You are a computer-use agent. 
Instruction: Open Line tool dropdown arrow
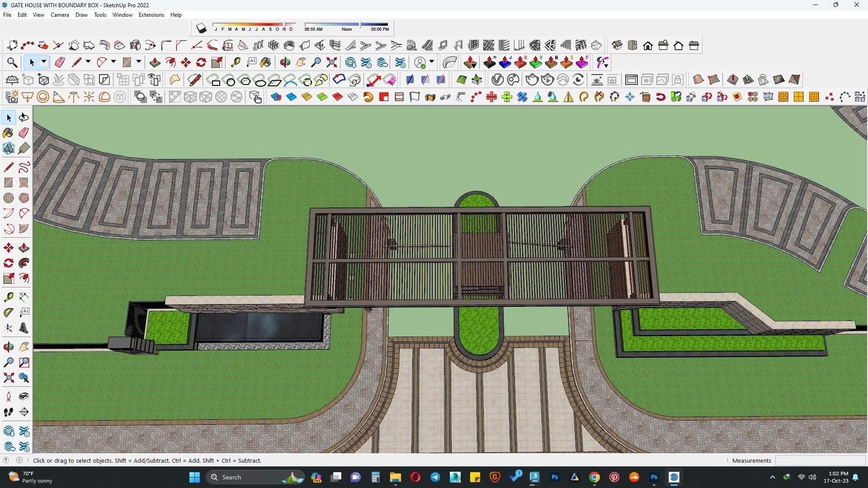88,62
